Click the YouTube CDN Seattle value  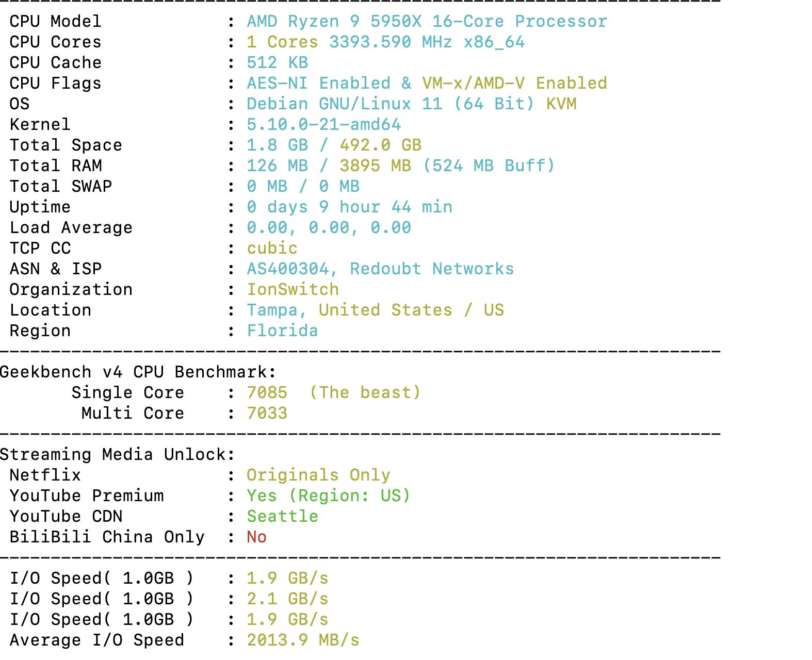coord(282,517)
